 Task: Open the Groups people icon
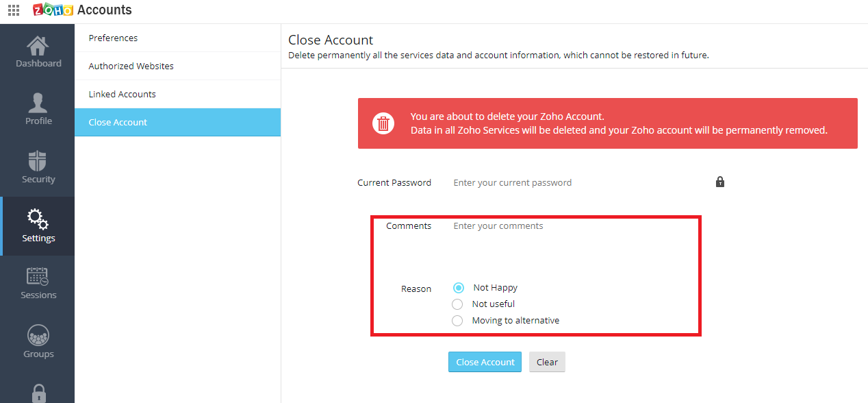[x=38, y=336]
